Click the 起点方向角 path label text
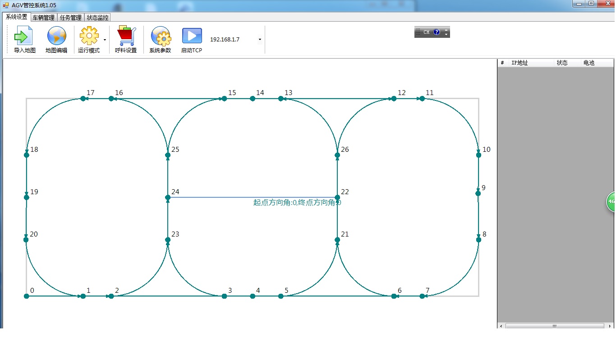Image resolution: width=616 pixels, height=364 pixels. (297, 203)
